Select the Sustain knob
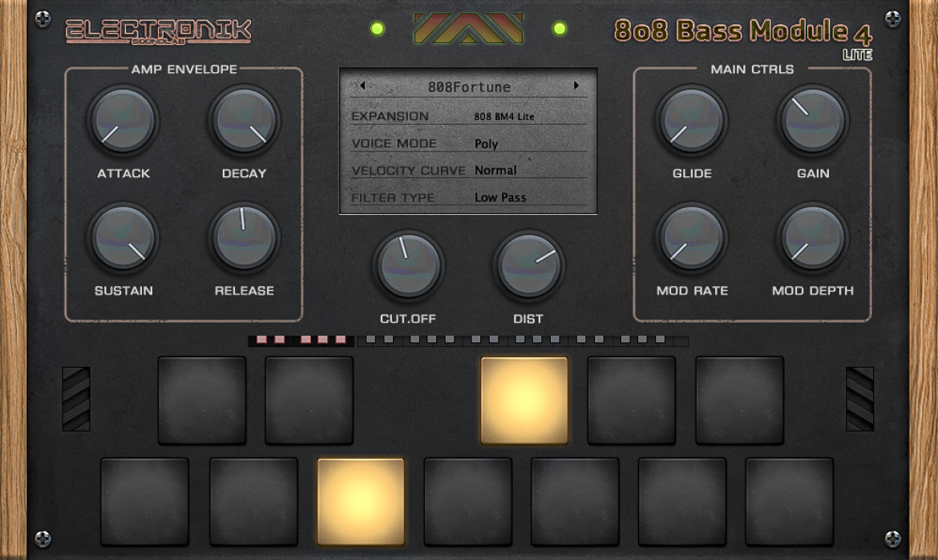Screen dimensions: 938x560 coord(123,237)
